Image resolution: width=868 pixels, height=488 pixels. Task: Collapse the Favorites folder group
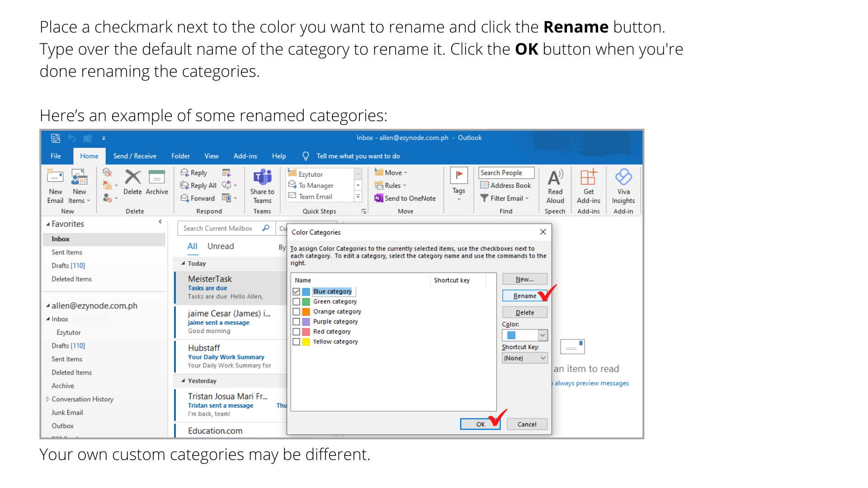(48, 224)
